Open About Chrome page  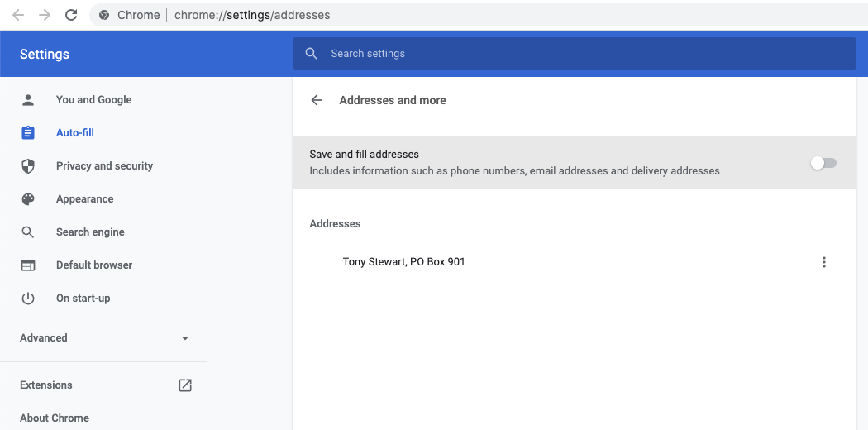[55, 418]
